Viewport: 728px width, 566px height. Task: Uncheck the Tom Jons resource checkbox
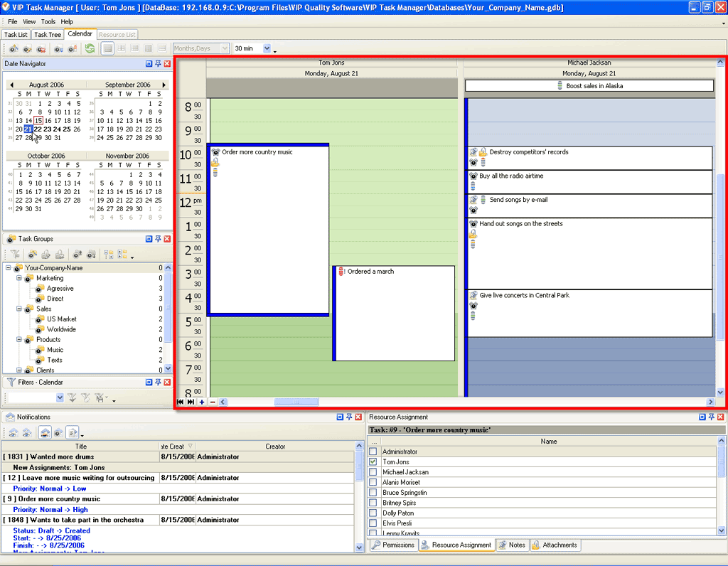373,462
